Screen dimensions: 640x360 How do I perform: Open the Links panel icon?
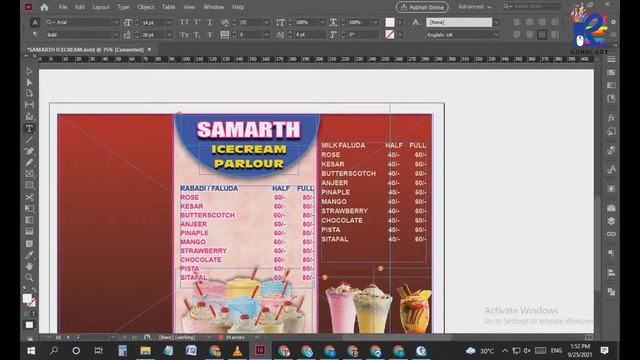[611, 234]
